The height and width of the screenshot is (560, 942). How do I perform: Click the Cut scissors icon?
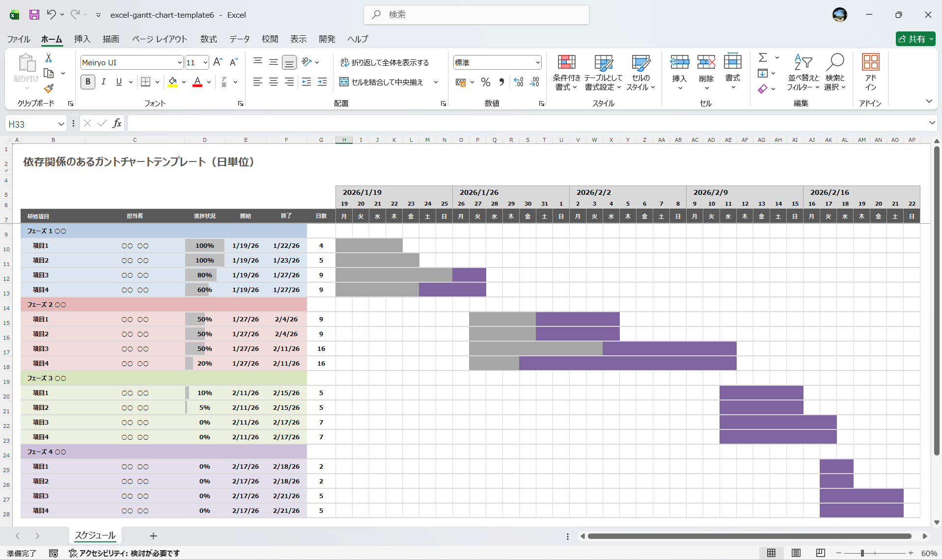pyautogui.click(x=49, y=58)
